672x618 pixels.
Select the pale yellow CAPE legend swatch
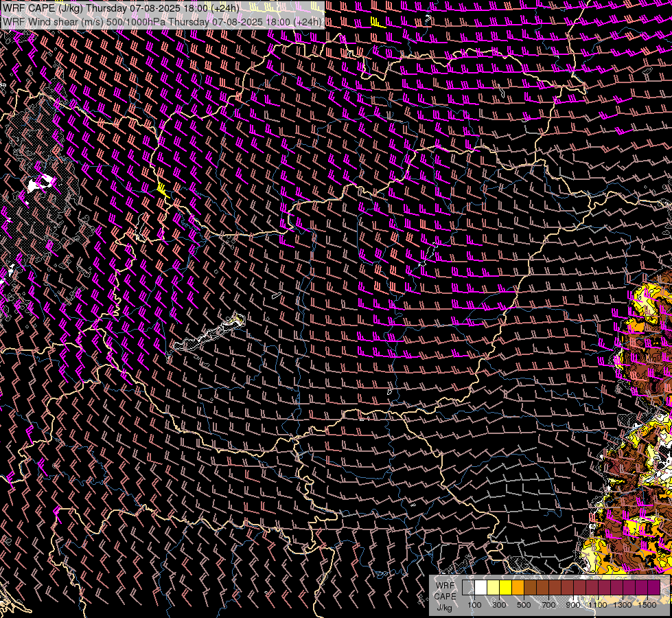(x=493, y=587)
